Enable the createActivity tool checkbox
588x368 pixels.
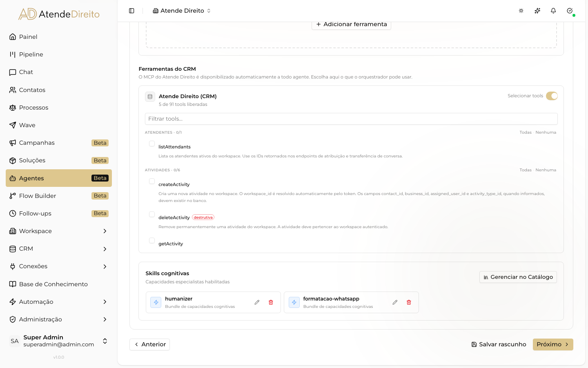[x=152, y=181]
